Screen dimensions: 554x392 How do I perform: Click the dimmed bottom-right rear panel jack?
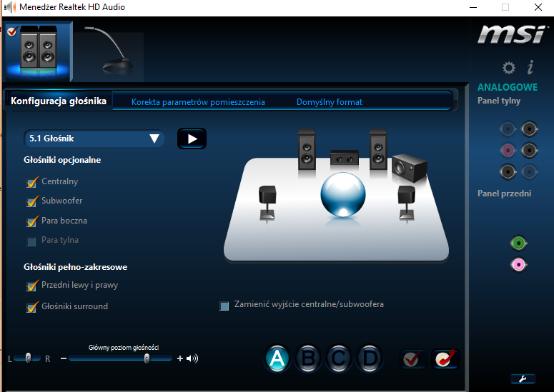pyautogui.click(x=529, y=172)
